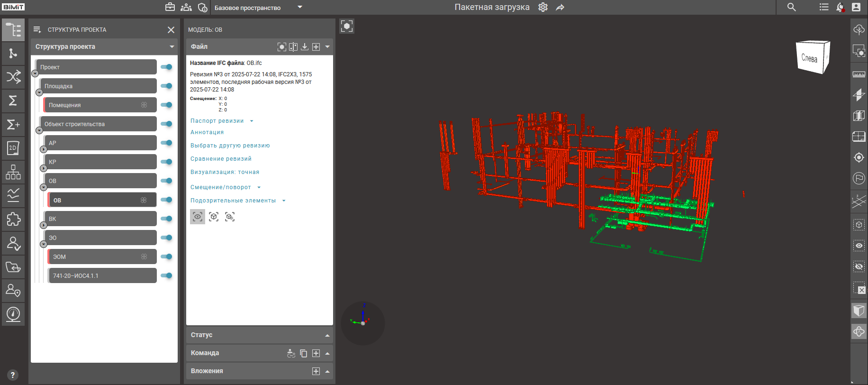The width and height of the screenshot is (868, 385).
Task: Toggle visibility switch for Помещения row
Action: tap(166, 105)
